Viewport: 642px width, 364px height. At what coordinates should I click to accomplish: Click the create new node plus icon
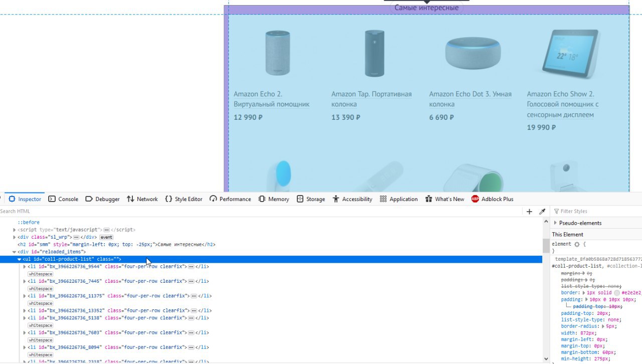[529, 212]
